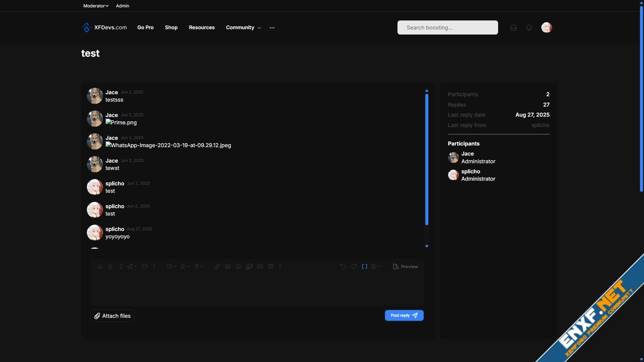The height and width of the screenshot is (362, 644).
Task: Click the remove formatting eraser icon
Action: point(100,266)
